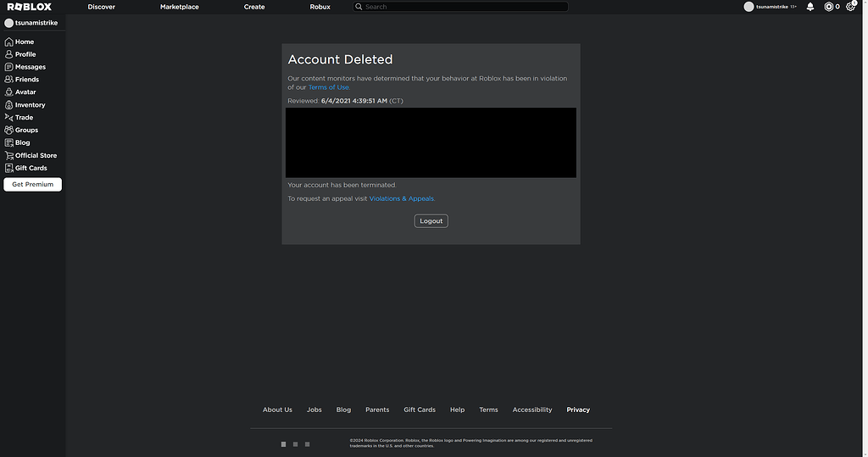This screenshot has width=868, height=457.
Task: Click the Logout button
Action: point(431,221)
